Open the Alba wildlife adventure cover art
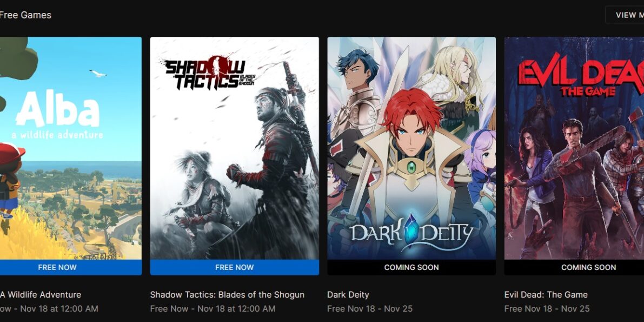 pyautogui.click(x=71, y=148)
